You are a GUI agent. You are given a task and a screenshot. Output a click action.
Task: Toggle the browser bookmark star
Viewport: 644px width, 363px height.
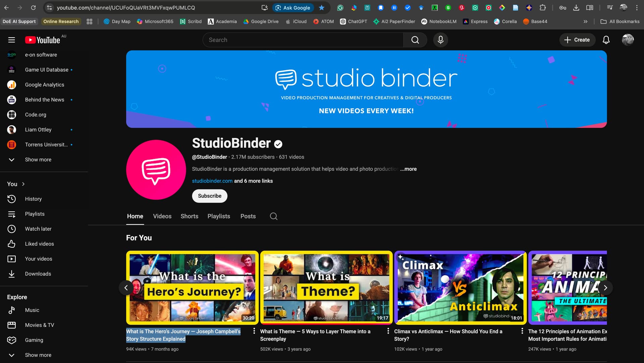pos(321,8)
